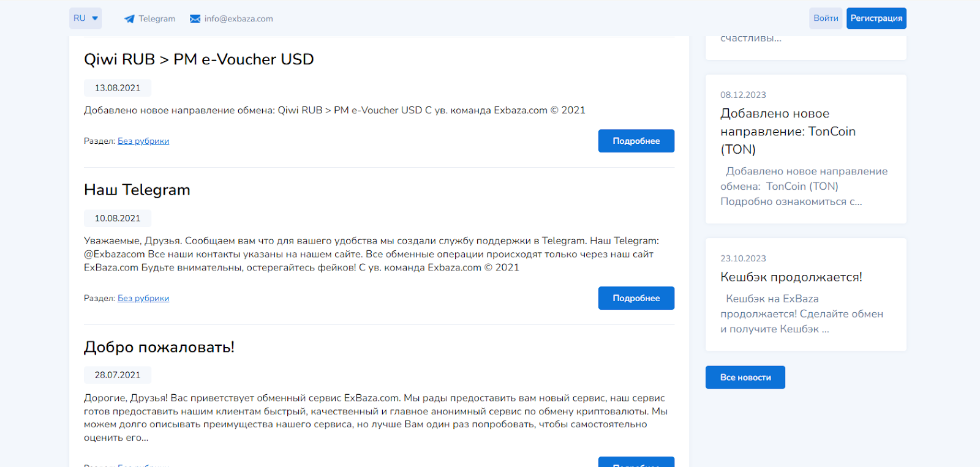The width and height of the screenshot is (980, 467).
Task: Click sidebar date 08.12.2023
Action: (743, 95)
